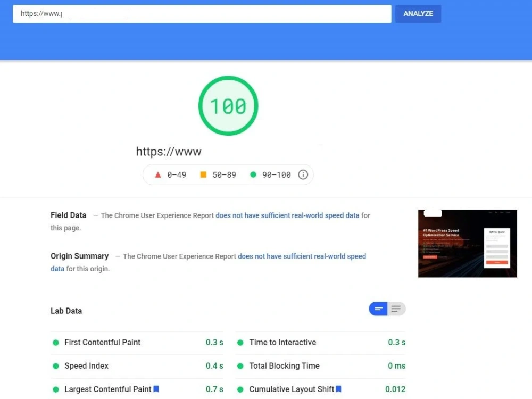532x399 pixels.
Task: Click the 0.3 s First Contentful Paint value
Action: 214,342
